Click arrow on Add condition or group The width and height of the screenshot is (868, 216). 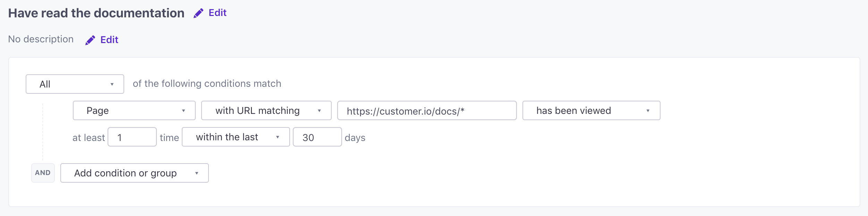coord(197,173)
